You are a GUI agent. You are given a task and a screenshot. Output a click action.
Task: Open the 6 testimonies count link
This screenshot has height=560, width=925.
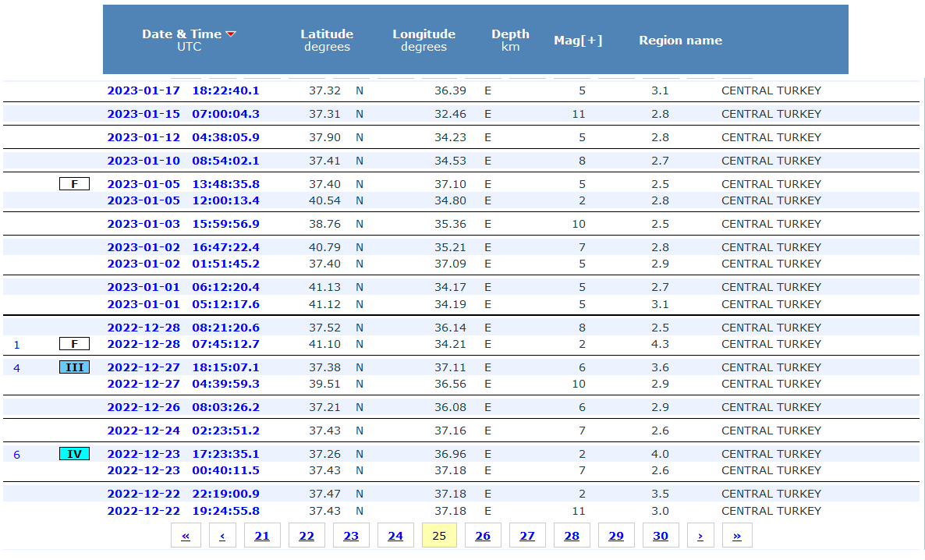tap(16, 455)
